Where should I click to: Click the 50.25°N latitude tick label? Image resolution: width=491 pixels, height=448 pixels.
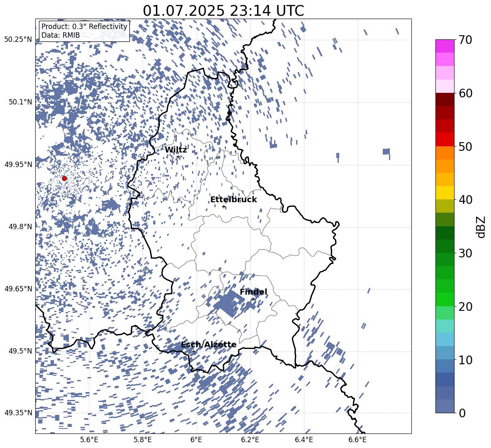point(18,40)
